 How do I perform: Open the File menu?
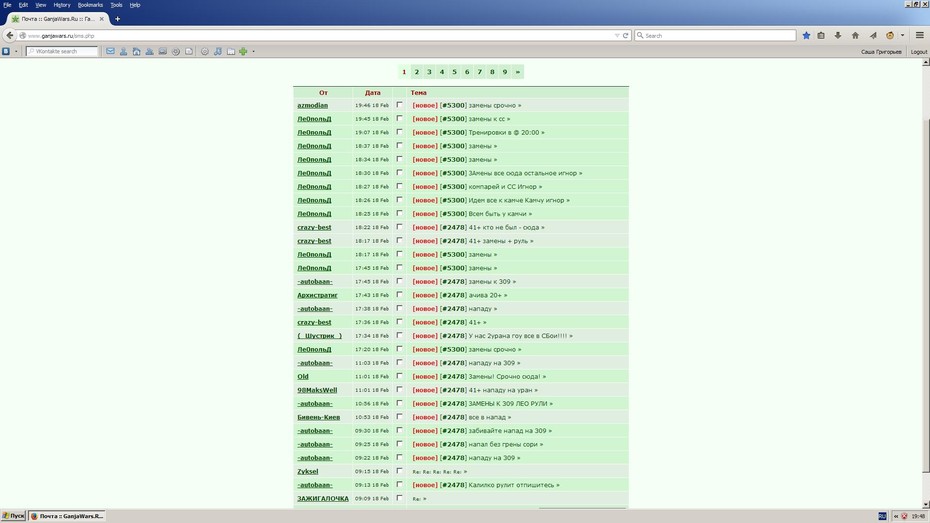7,5
